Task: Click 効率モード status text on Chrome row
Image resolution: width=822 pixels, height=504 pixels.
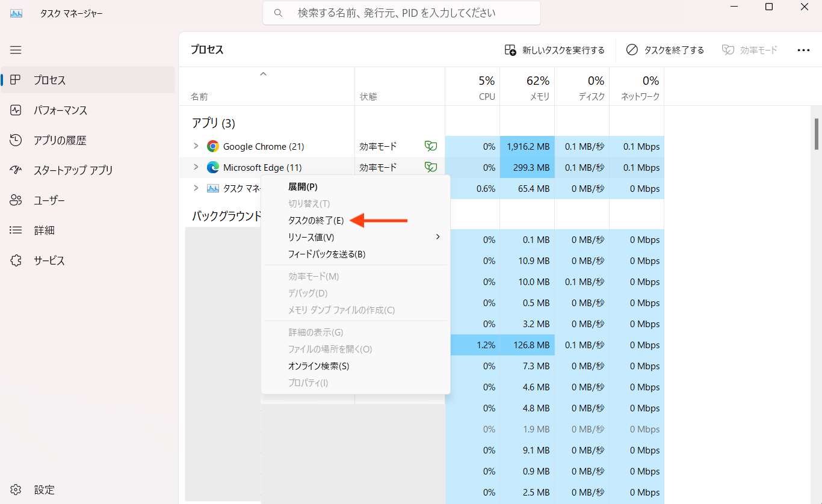Action: pyautogui.click(x=378, y=146)
